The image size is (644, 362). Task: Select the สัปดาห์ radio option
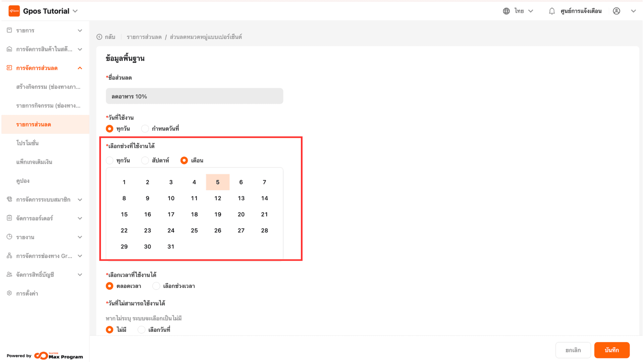point(145,161)
